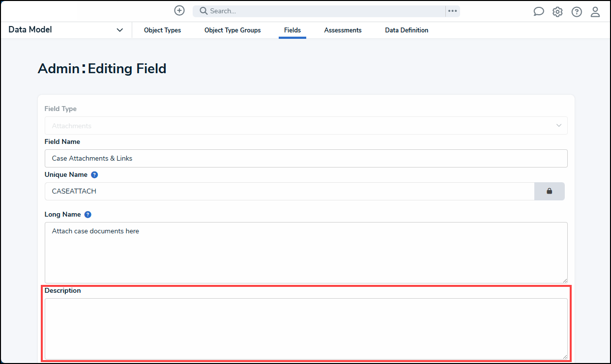
Task: View the Unique Name help tooltip icon
Action: 94,174
